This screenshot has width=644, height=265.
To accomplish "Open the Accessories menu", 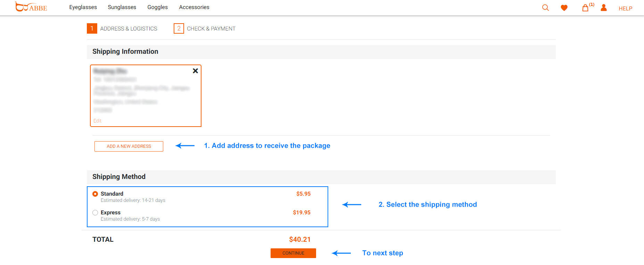I will pyautogui.click(x=194, y=7).
